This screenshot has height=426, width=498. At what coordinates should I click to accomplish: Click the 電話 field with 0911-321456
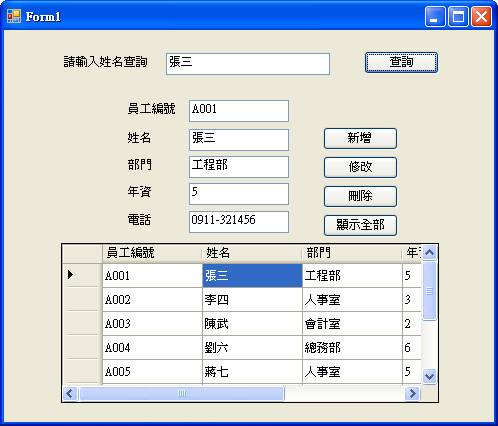(239, 222)
